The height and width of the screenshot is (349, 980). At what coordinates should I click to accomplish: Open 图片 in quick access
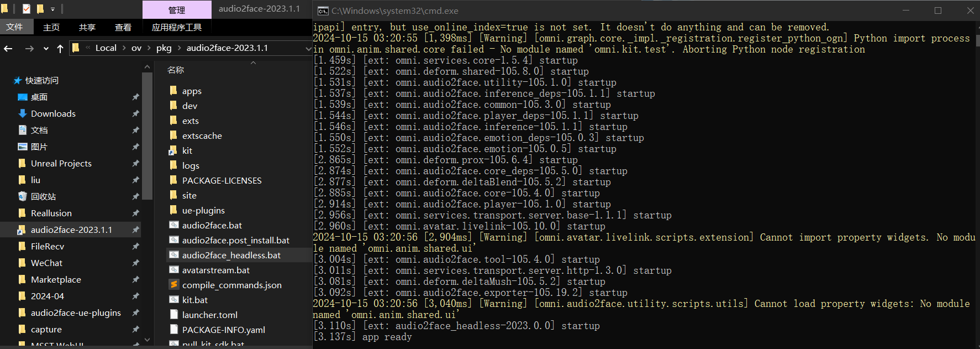(x=39, y=147)
